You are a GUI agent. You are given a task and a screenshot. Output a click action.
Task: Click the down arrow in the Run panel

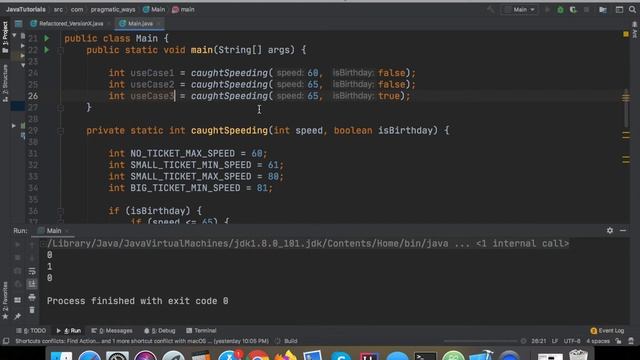[32, 258]
